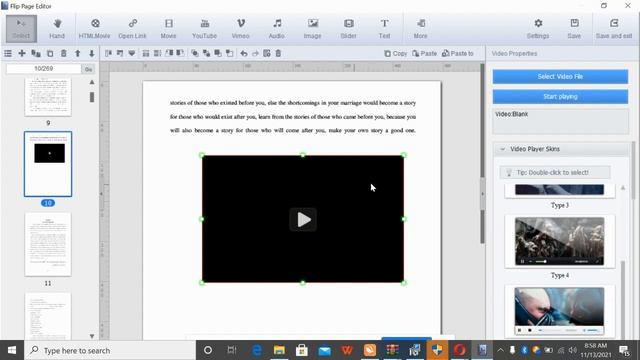Click the Copy button
The image size is (640, 360).
(396, 53)
